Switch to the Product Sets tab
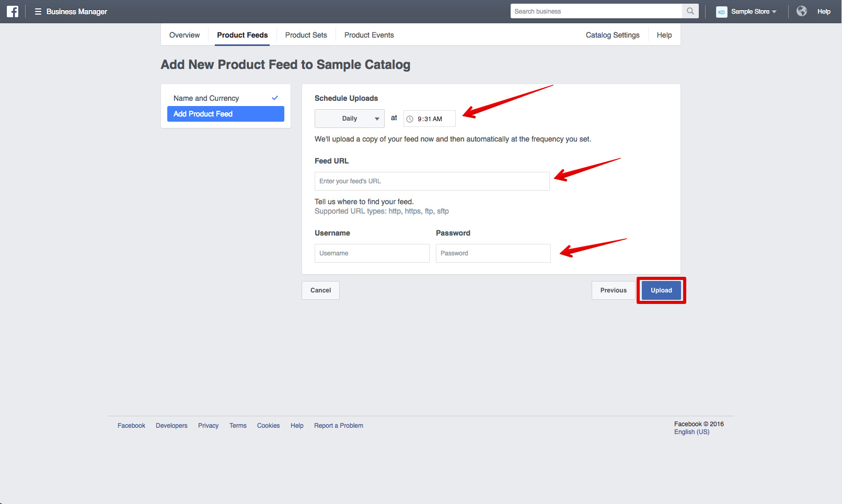The image size is (842, 504). coord(306,35)
